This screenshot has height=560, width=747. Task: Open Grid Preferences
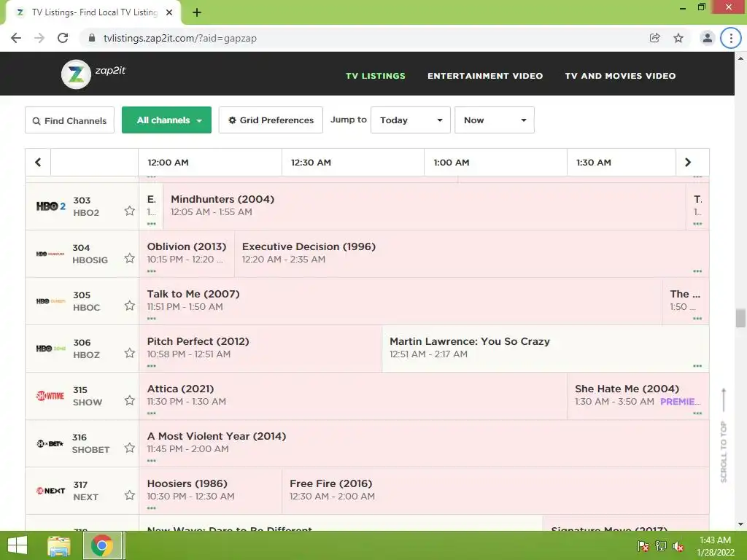pyautogui.click(x=271, y=120)
